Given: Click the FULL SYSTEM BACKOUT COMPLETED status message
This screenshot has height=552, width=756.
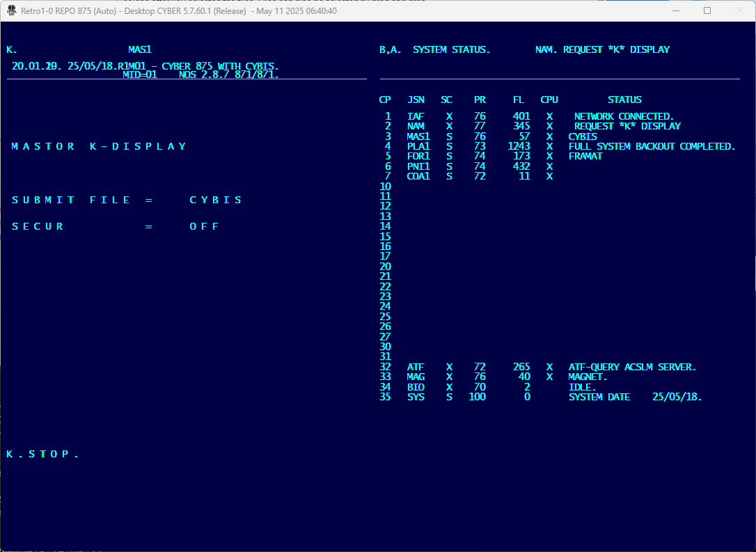Looking at the screenshot, I should (x=652, y=146).
